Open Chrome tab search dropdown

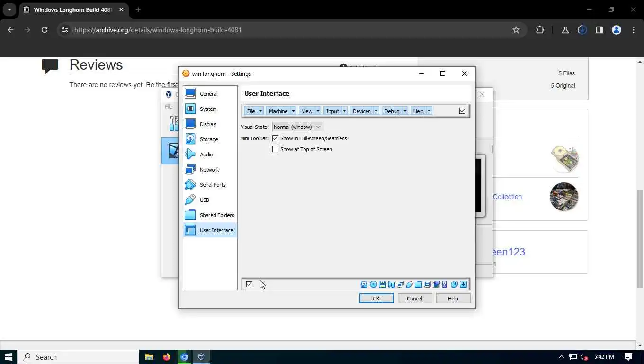tap(9, 9)
